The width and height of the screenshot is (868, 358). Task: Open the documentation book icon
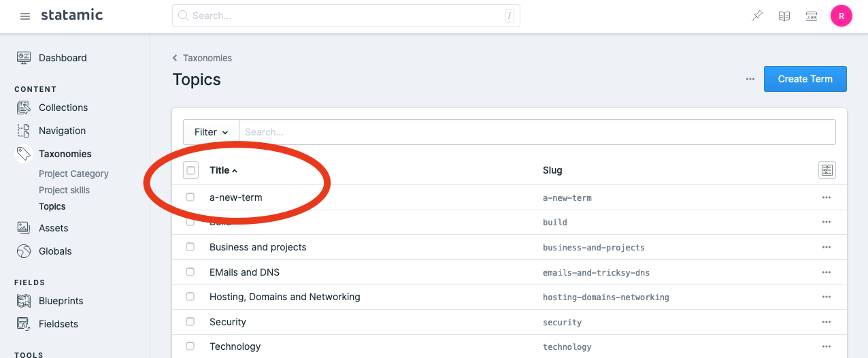click(784, 16)
